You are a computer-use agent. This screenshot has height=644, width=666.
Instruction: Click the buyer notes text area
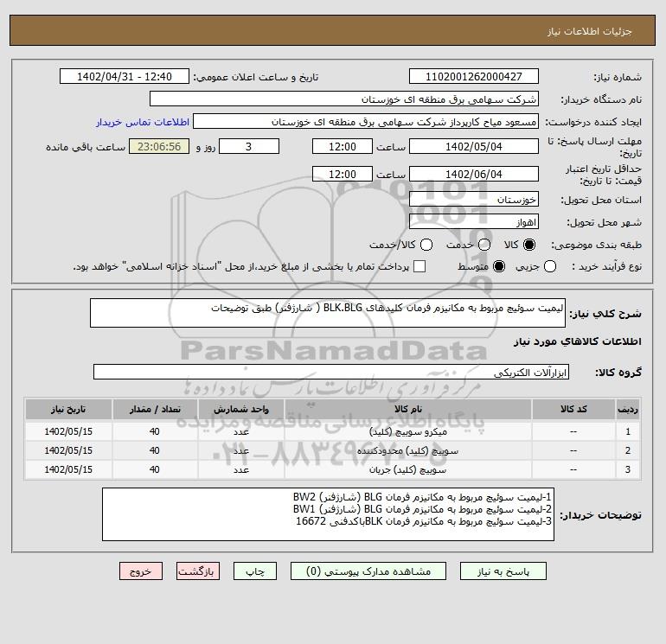(x=328, y=514)
